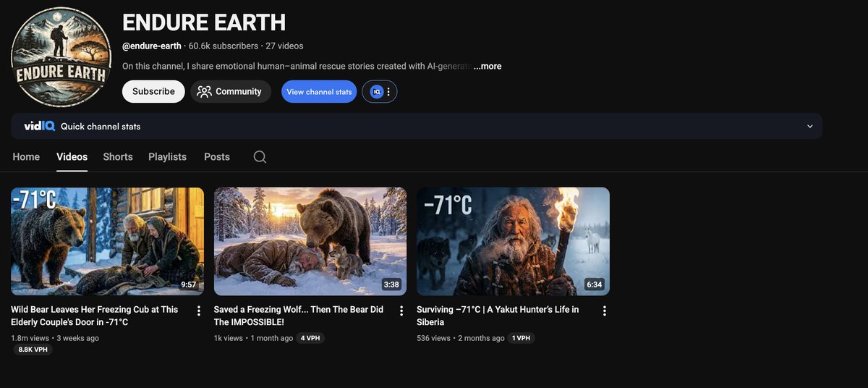Click the 1 VPH badge
868x388 pixels.
tap(521, 338)
